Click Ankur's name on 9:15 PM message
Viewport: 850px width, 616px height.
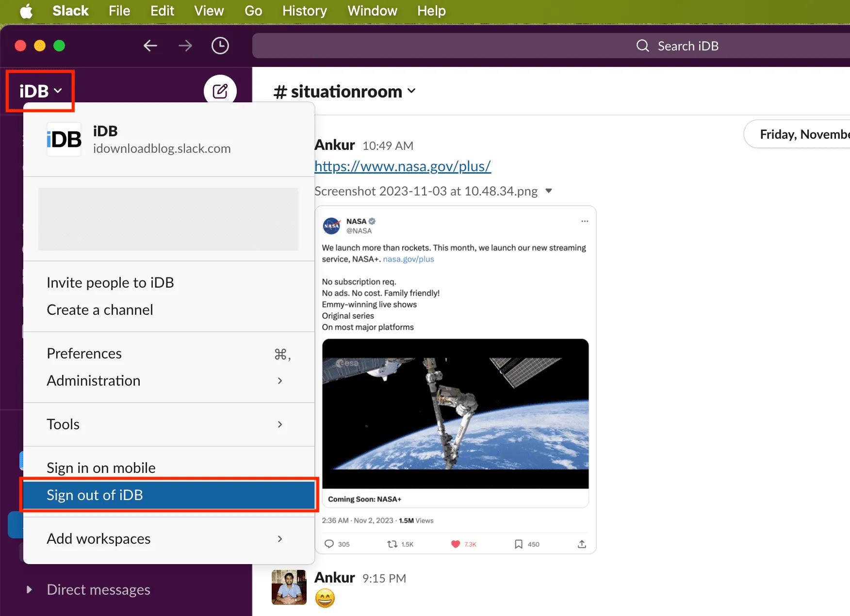click(x=335, y=577)
